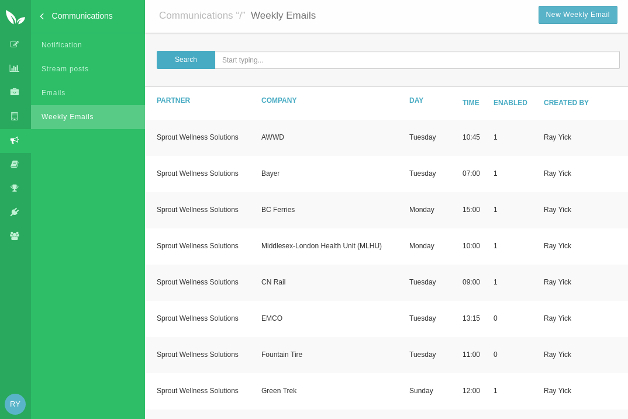Viewport: 628px width, 419px height.
Task: Collapse Communications menu with back chevron
Action: (42, 16)
